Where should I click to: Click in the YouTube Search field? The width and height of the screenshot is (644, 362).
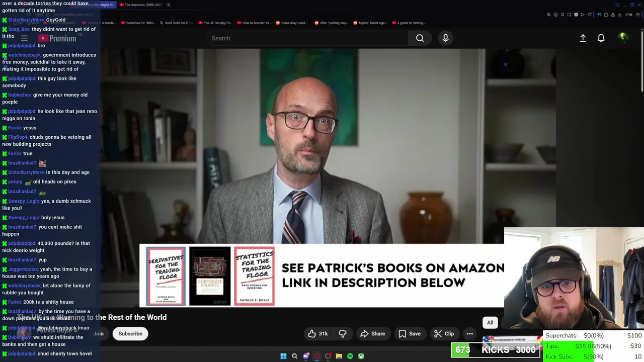(307, 38)
